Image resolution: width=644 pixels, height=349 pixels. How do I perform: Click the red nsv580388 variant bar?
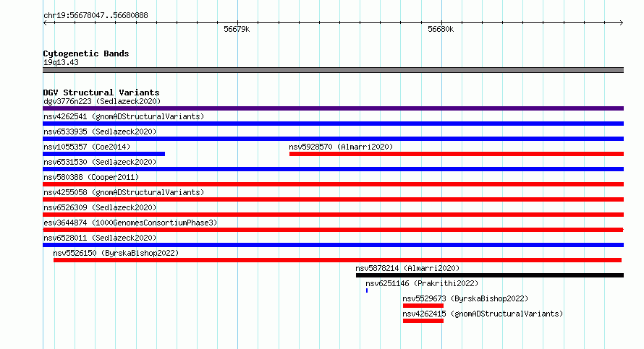(333, 184)
